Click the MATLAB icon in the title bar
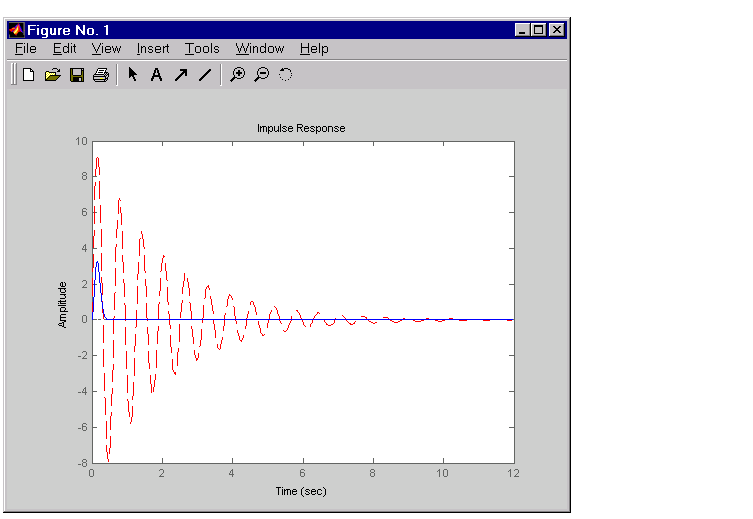The width and height of the screenshot is (753, 519). pos(16,30)
